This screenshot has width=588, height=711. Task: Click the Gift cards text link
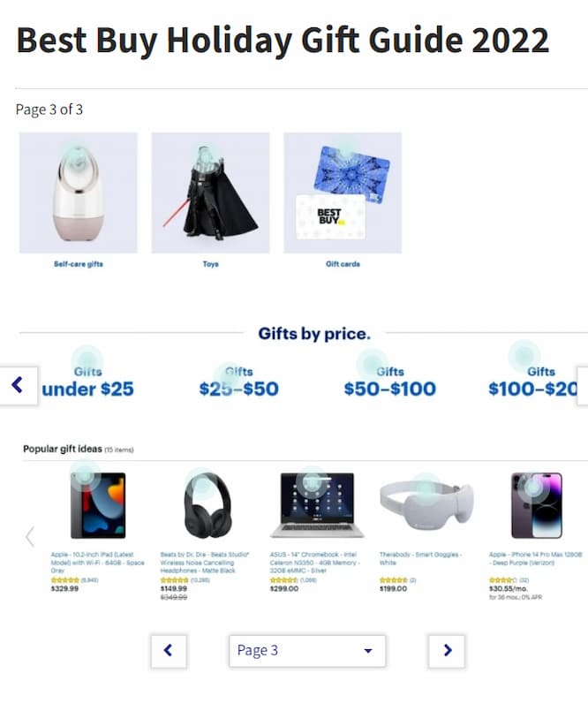tap(343, 264)
